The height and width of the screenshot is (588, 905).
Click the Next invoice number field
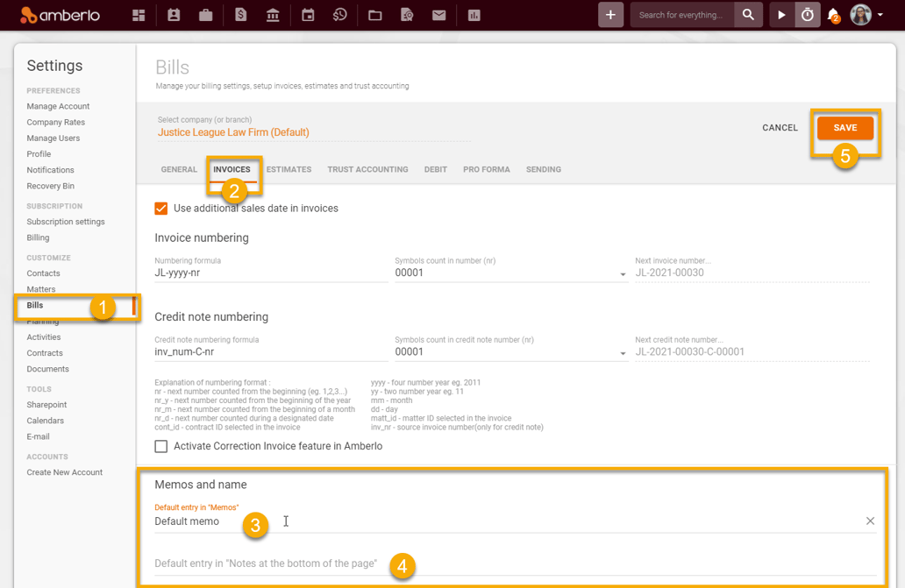point(752,273)
